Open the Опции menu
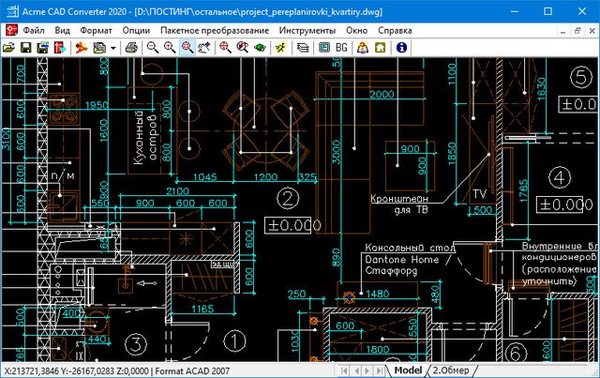Image resolution: width=600 pixels, height=378 pixels. click(x=136, y=31)
